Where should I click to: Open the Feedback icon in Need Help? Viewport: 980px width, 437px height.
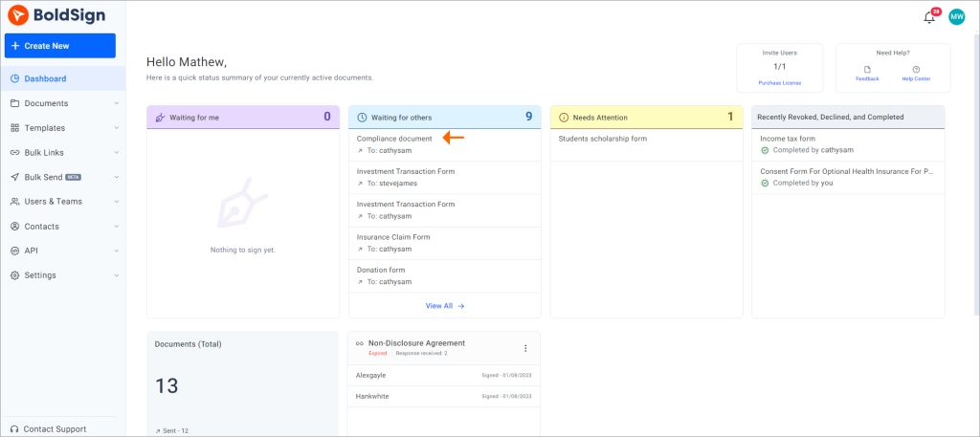pos(867,70)
